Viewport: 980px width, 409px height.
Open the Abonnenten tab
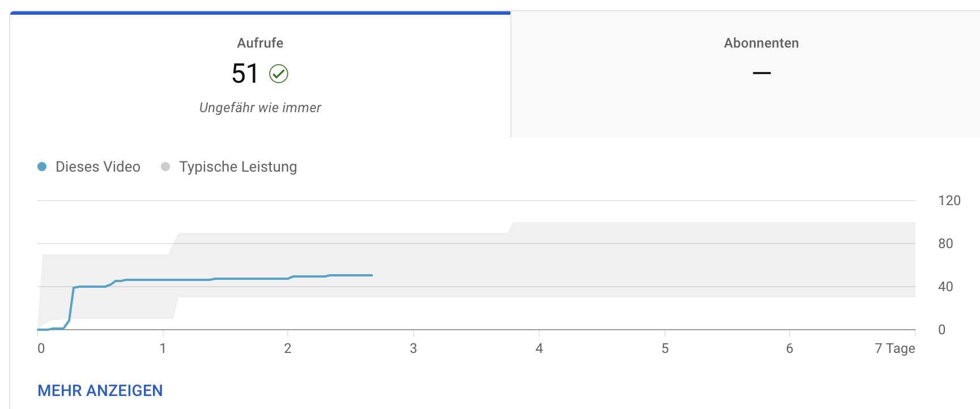(761, 43)
